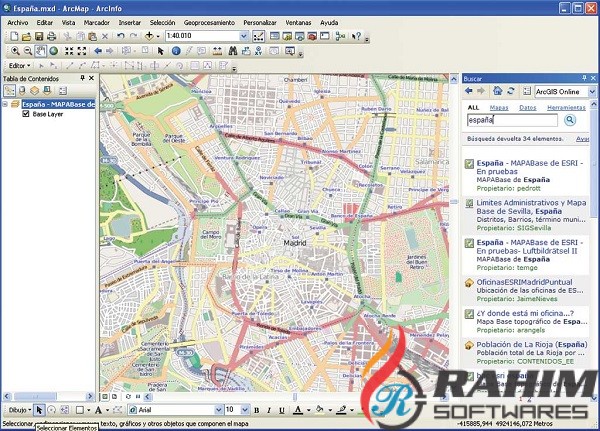Open the Dibujo drawing menu

point(20,410)
